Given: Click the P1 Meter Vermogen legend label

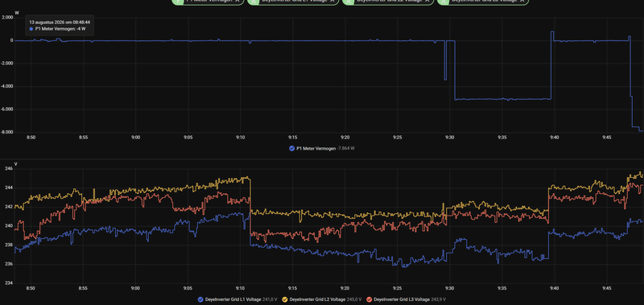Looking at the screenshot, I should pyautogui.click(x=316, y=148).
